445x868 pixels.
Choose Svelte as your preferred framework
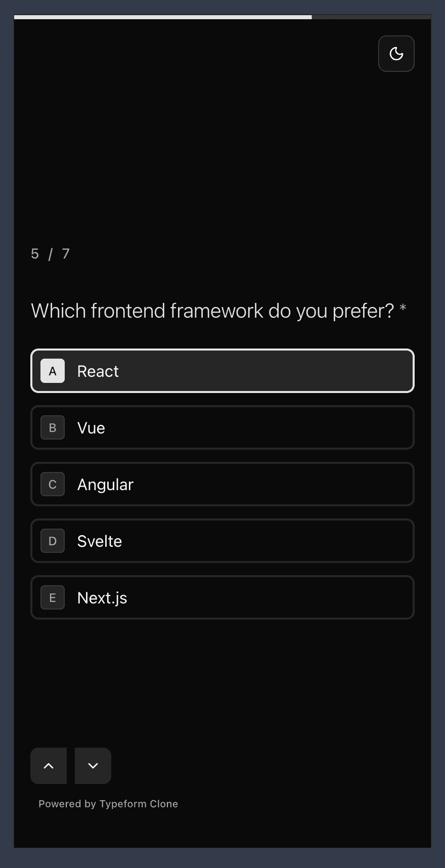coord(223,541)
